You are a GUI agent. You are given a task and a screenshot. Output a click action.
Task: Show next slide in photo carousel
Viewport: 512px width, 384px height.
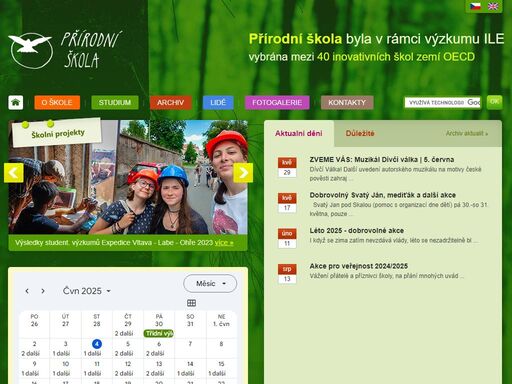[x=243, y=173]
